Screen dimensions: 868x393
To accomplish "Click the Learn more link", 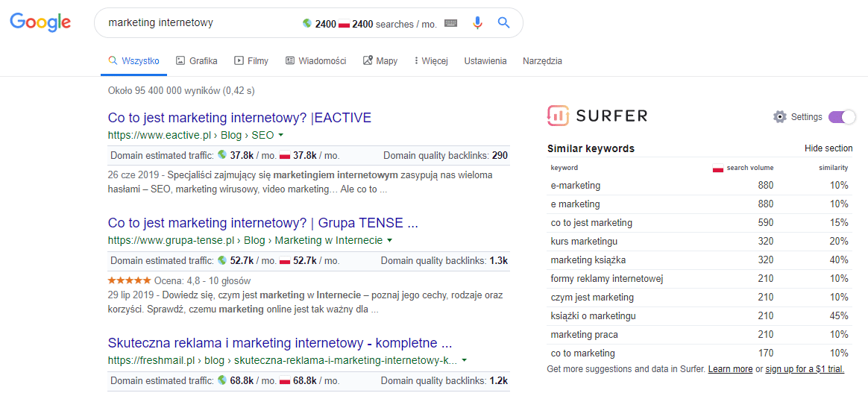I will [x=730, y=369].
